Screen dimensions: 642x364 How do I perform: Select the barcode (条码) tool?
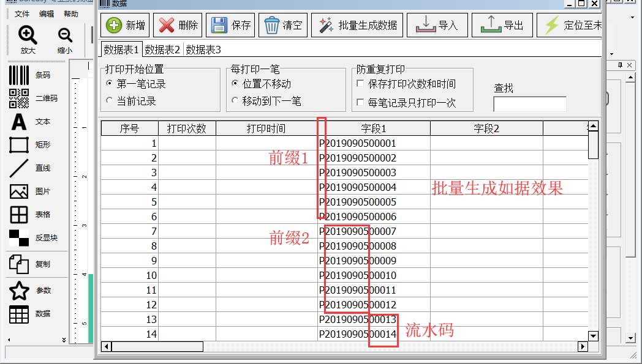click(19, 75)
